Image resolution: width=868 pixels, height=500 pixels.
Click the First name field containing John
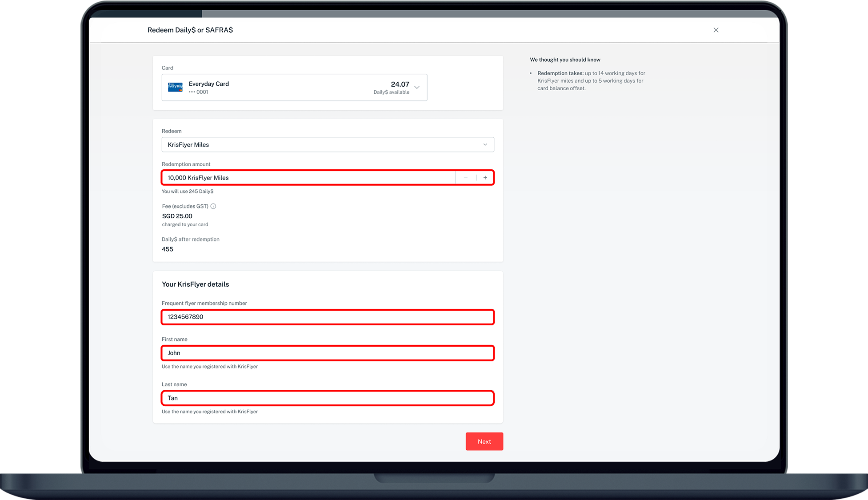328,353
